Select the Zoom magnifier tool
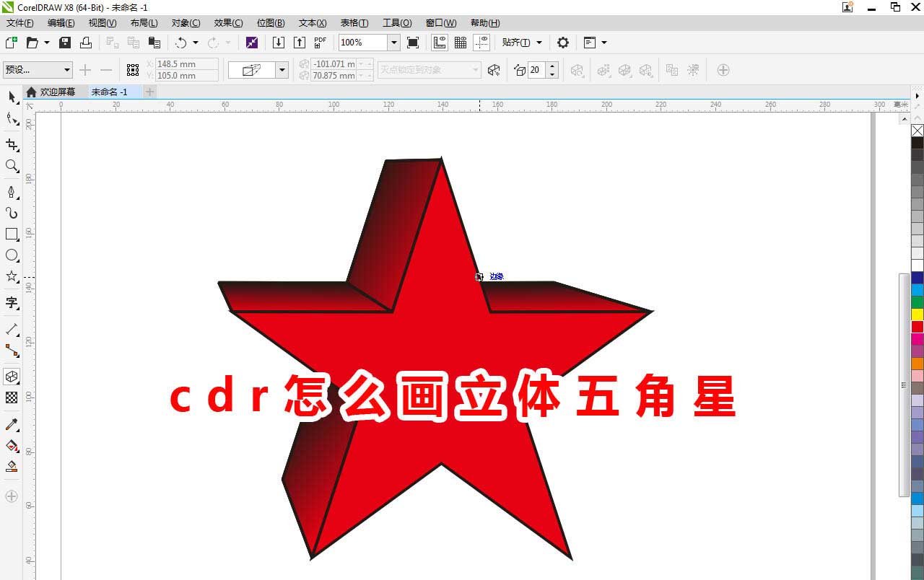This screenshot has width=924, height=580. 12,166
